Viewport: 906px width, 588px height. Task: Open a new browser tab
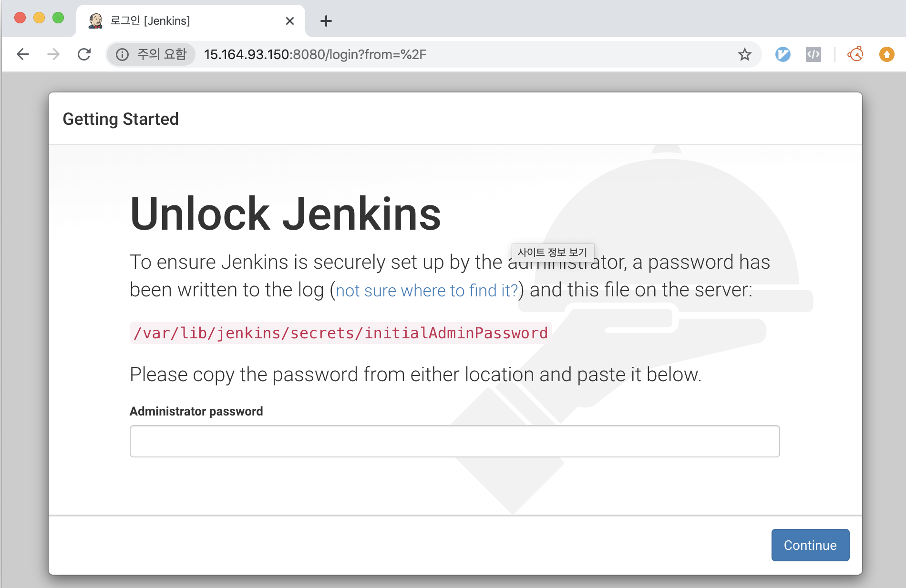tap(326, 21)
